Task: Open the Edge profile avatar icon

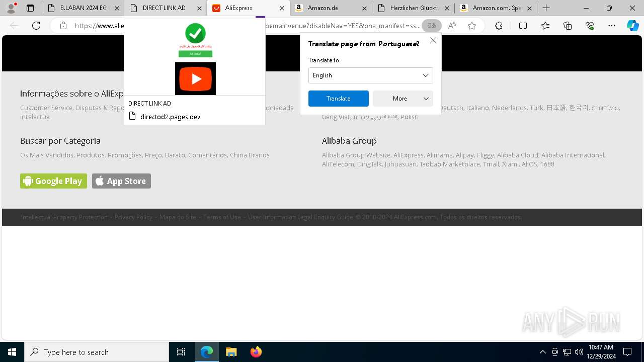Action: click(x=11, y=8)
